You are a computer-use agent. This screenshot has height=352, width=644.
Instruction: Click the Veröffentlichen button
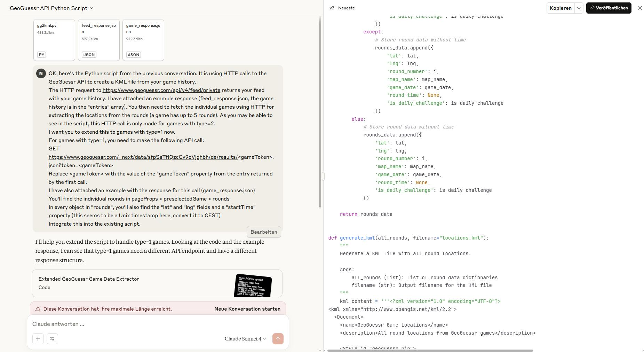pos(609,8)
